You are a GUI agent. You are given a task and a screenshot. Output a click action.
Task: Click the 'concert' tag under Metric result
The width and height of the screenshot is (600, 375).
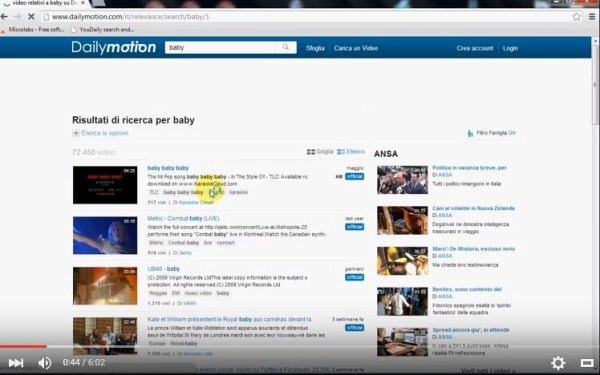[226, 243]
